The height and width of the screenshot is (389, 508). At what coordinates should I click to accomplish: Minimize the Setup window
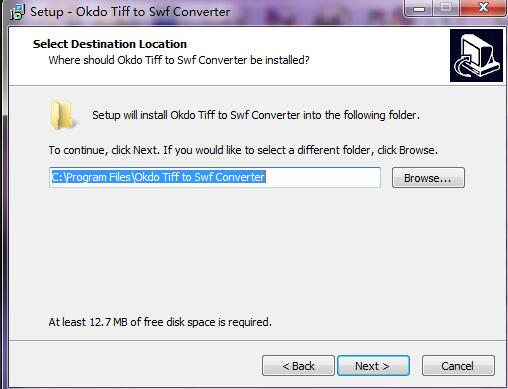(419, 8)
